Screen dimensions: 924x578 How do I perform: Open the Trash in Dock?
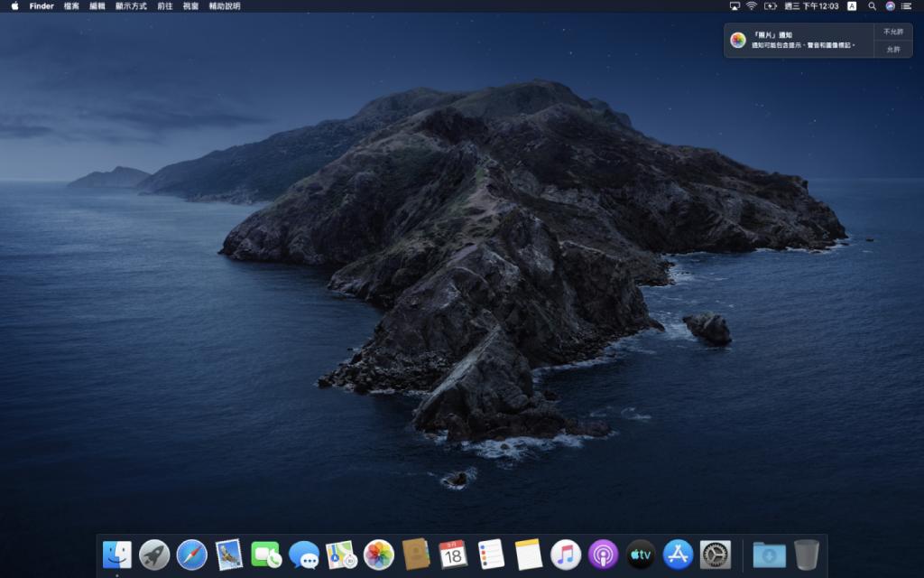click(807, 555)
